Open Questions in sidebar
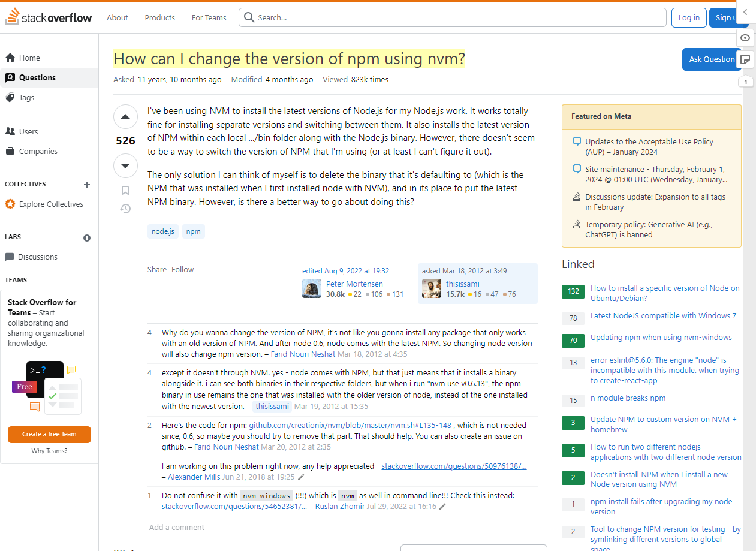Image resolution: width=756 pixels, height=551 pixels. (x=49, y=77)
